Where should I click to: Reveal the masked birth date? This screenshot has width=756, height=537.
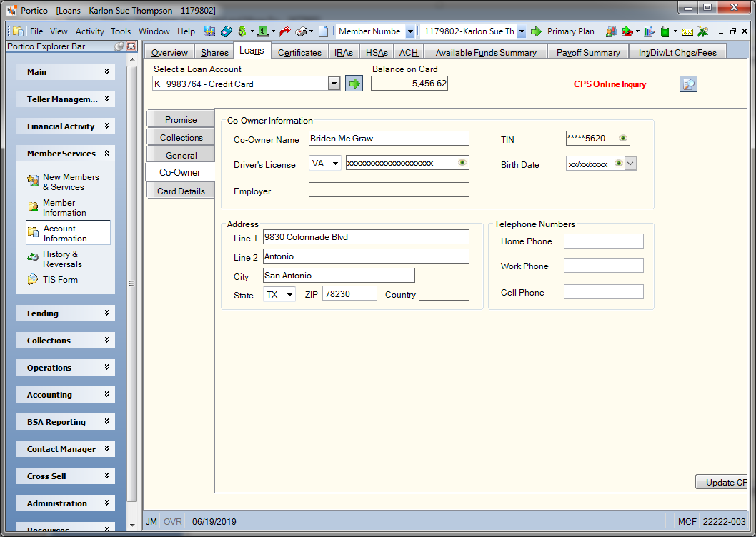[618, 164]
